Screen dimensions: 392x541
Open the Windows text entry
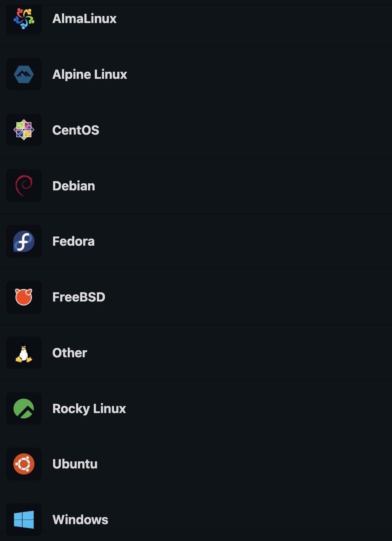80,520
